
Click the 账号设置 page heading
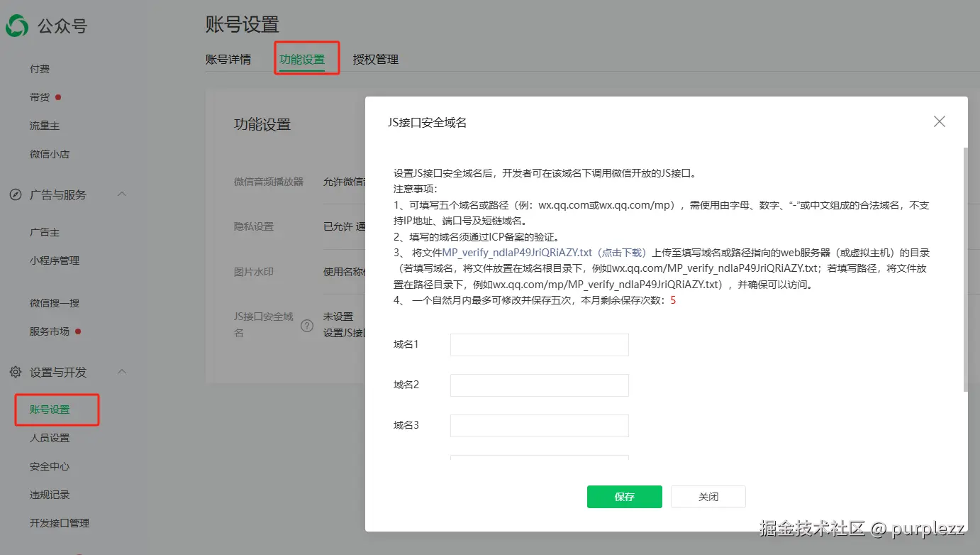click(243, 25)
